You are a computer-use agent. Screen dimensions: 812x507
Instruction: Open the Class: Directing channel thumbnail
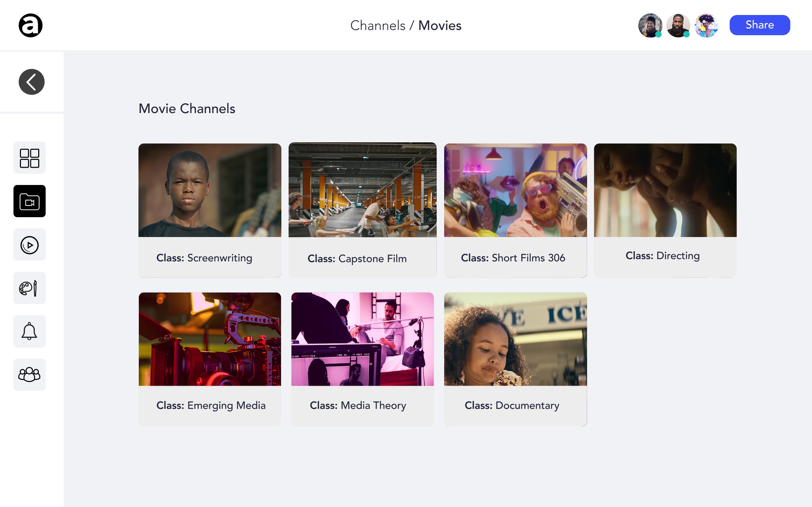click(x=665, y=190)
